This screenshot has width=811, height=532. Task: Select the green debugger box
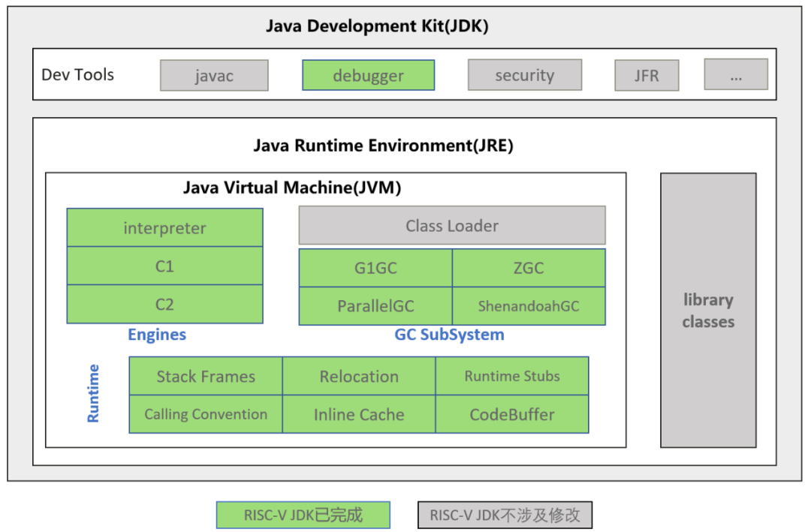(368, 76)
